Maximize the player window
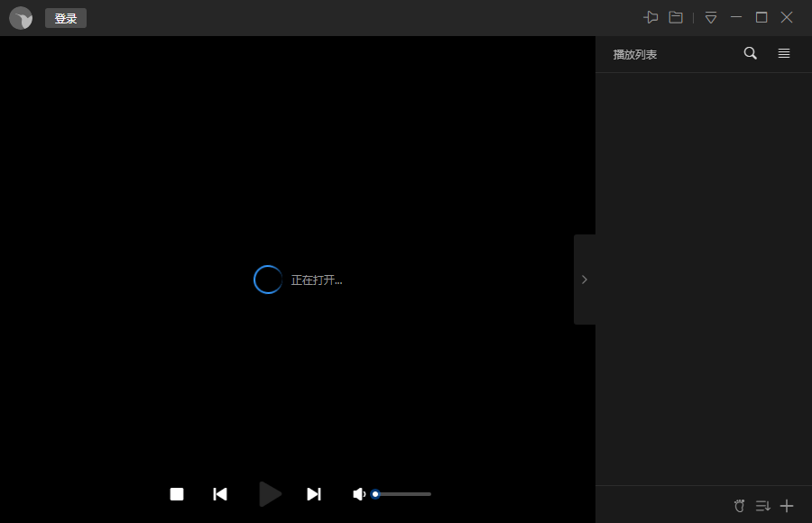 click(x=761, y=17)
